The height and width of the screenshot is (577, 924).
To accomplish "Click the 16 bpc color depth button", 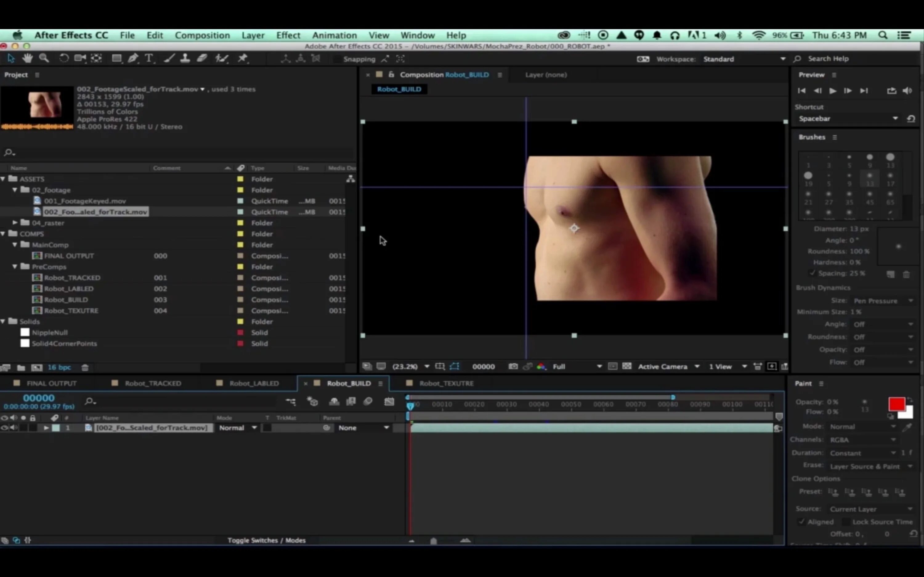I will click(59, 367).
